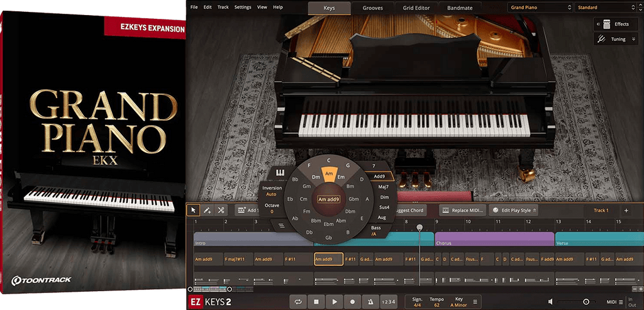Image resolution: width=644 pixels, height=310 pixels.
Task: Add a new track with plus button
Action: tap(626, 211)
